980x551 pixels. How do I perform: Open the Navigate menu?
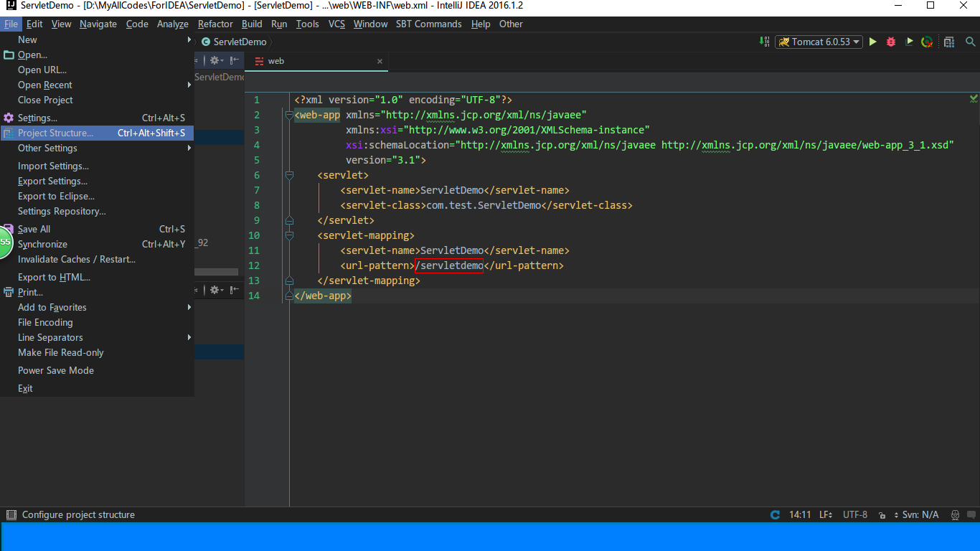click(x=98, y=24)
